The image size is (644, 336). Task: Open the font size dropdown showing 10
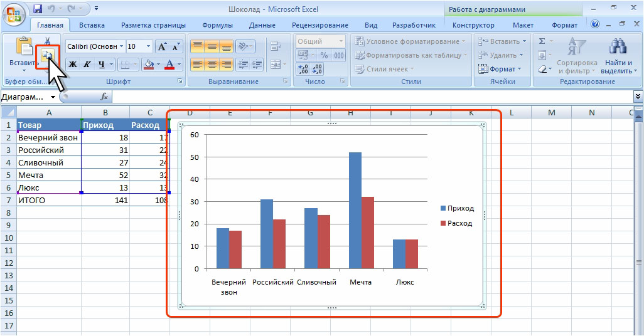point(148,47)
